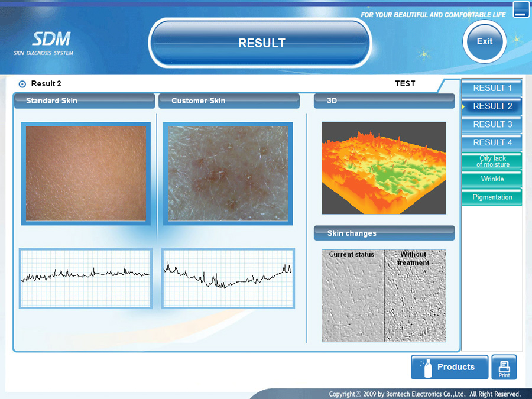This screenshot has height=399, width=532.
Task: Click the Print icon button
Action: click(x=504, y=367)
